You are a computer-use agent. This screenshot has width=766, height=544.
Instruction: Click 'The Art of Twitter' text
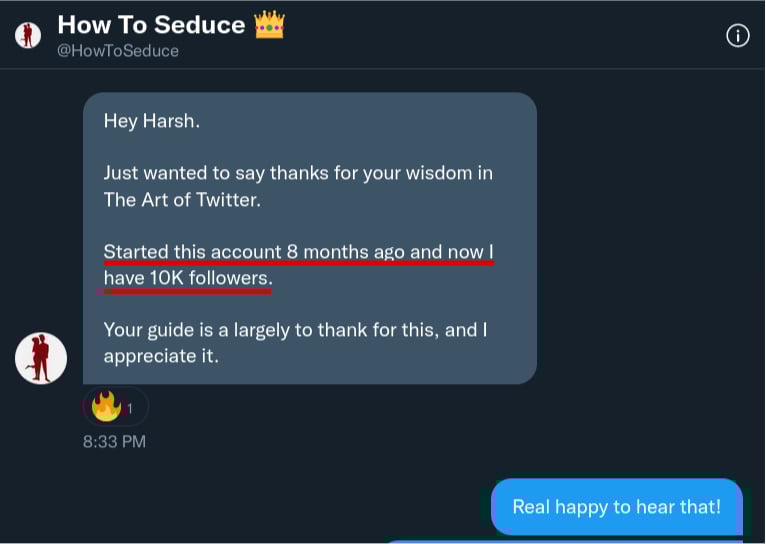point(182,199)
